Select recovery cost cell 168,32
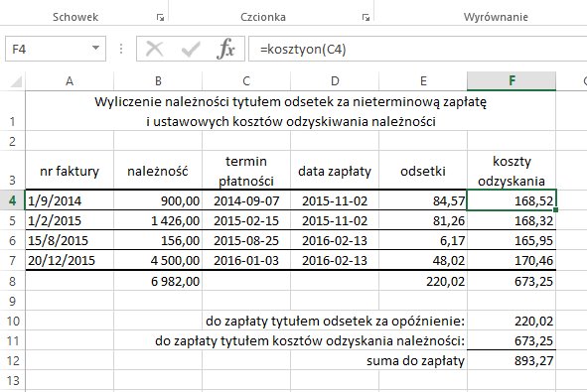Screen dimensions: 587x392 pyautogui.click(x=512, y=220)
